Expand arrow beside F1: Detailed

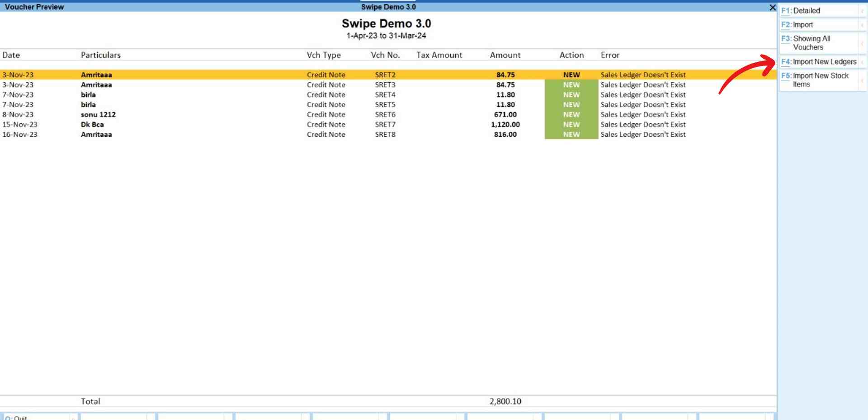click(862, 11)
